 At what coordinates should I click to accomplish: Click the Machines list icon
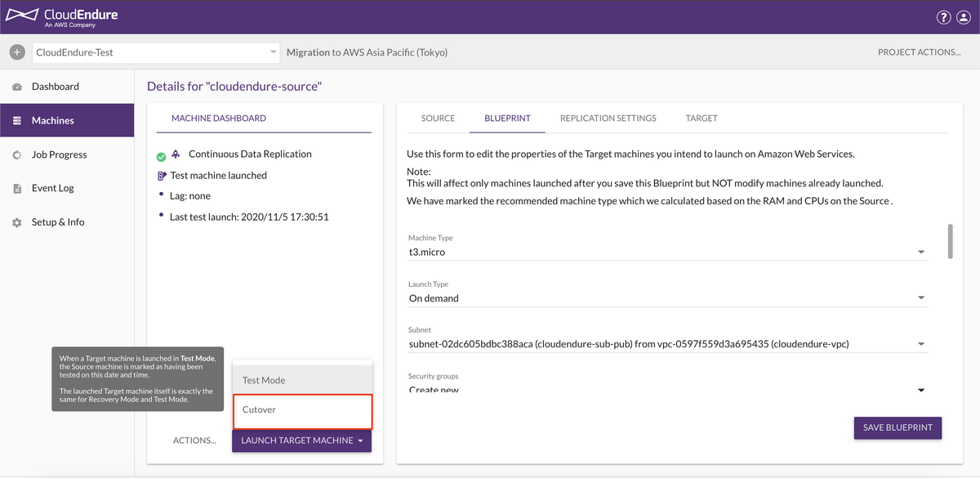pyautogui.click(x=17, y=121)
